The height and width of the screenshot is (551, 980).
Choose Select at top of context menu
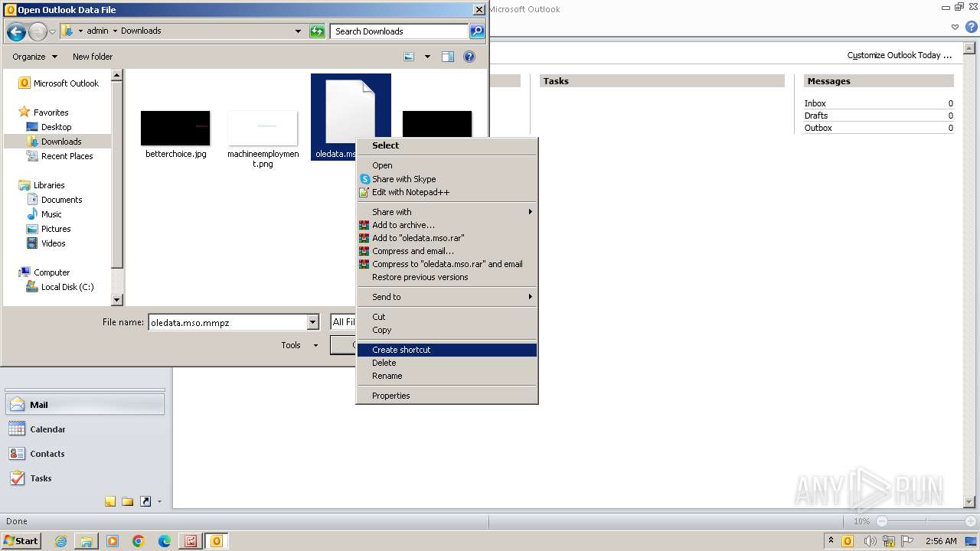pos(447,145)
